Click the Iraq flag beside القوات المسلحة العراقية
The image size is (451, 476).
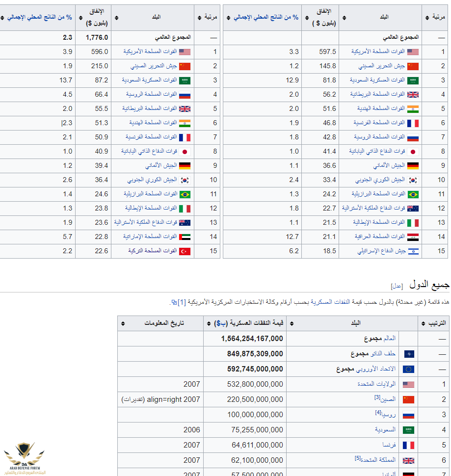413,237
